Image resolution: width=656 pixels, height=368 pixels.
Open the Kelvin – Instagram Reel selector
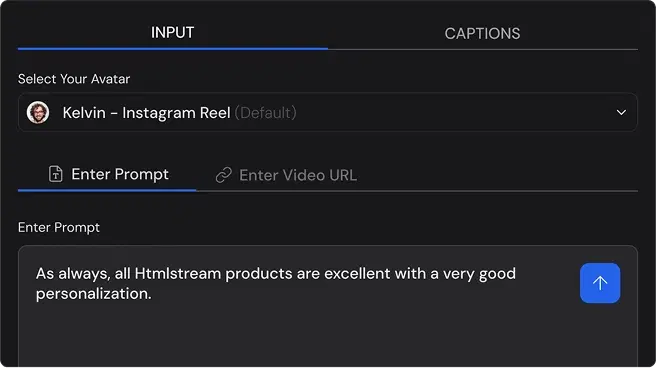point(328,112)
